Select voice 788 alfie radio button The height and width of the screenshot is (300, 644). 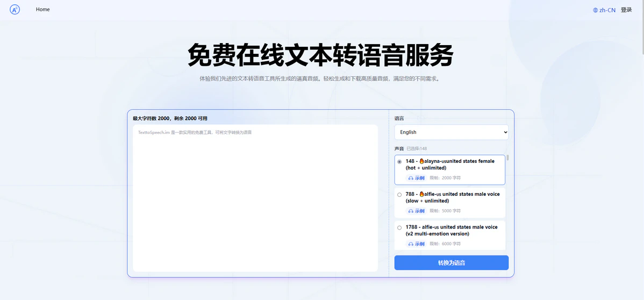(x=399, y=195)
